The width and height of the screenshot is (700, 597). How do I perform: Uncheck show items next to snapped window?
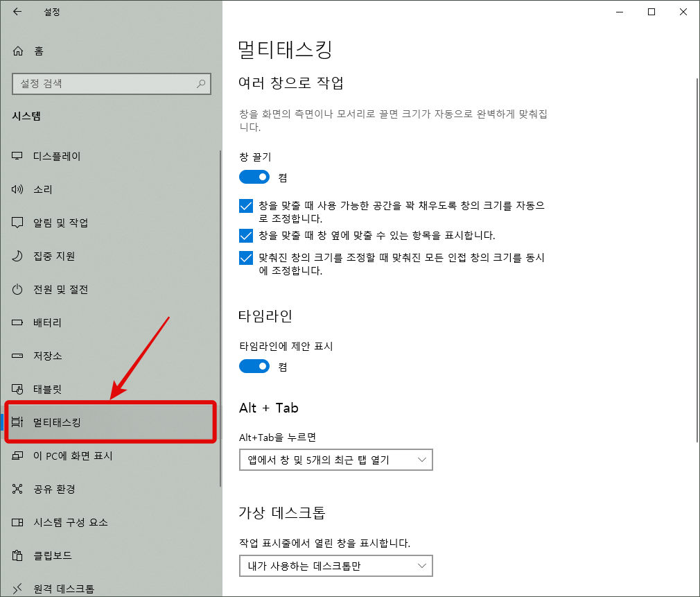coord(246,235)
